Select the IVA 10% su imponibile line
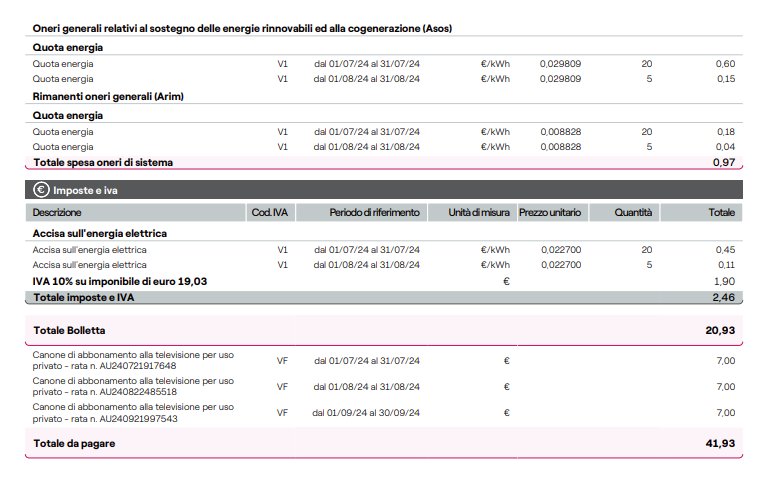The image size is (758, 490). pyautogui.click(x=119, y=282)
